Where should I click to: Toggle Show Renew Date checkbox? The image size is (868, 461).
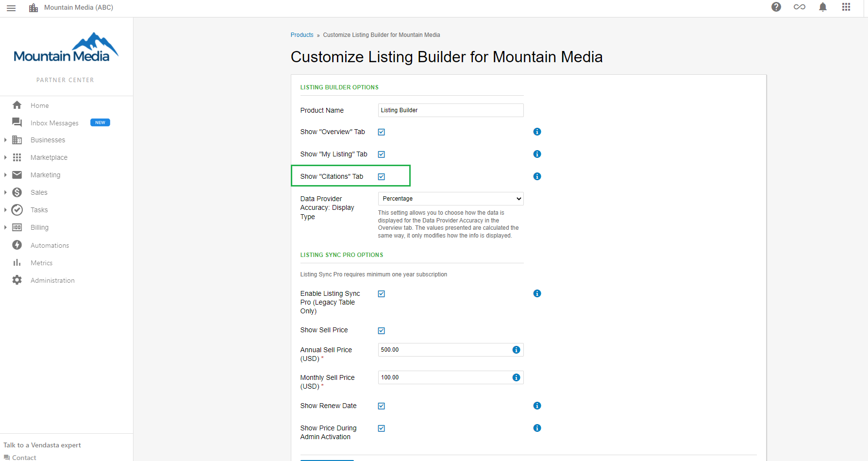pyautogui.click(x=382, y=406)
